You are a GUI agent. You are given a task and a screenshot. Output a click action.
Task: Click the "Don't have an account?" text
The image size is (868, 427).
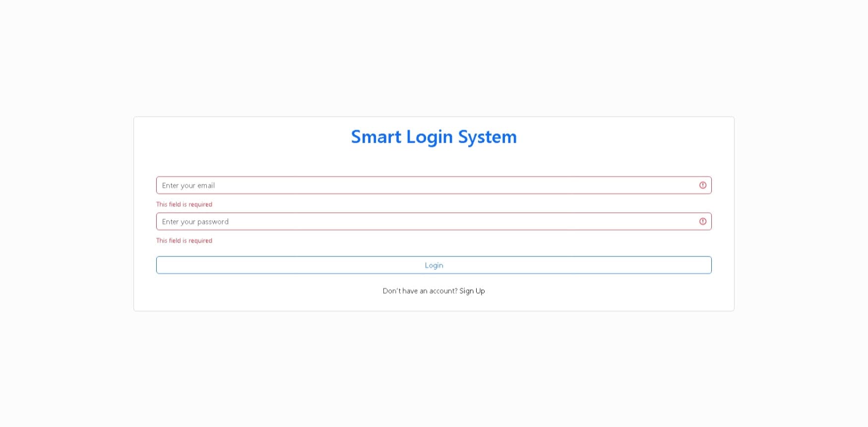click(420, 291)
